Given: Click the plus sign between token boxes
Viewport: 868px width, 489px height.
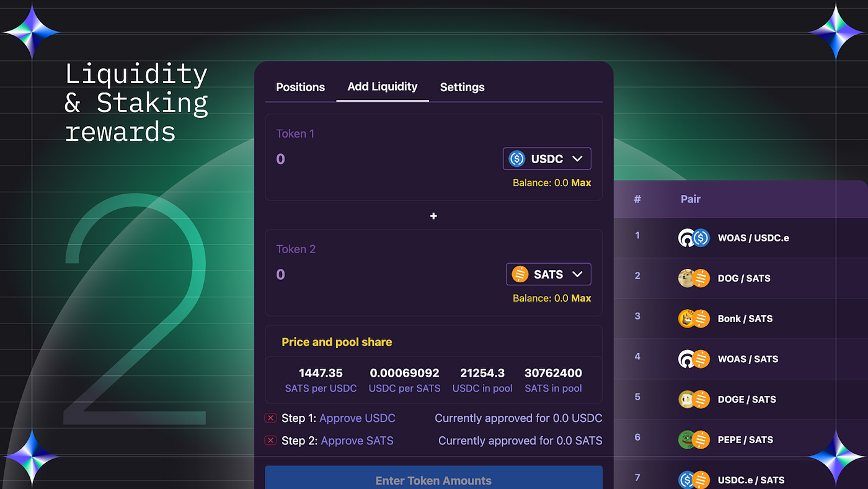Looking at the screenshot, I should [x=433, y=216].
